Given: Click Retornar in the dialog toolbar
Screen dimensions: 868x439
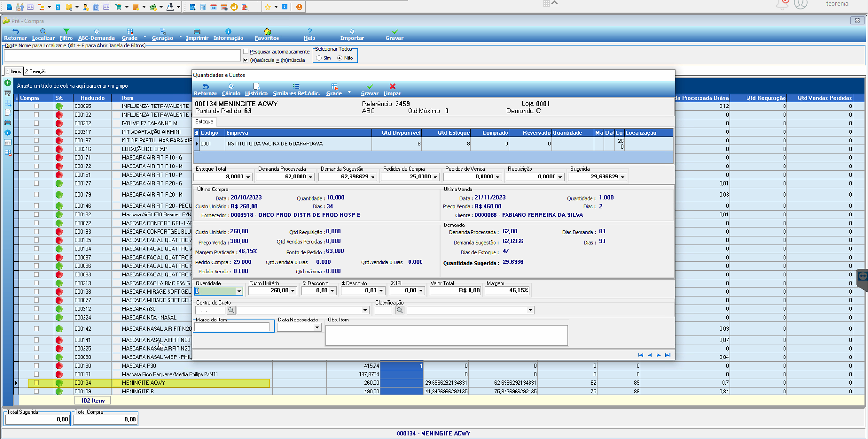Looking at the screenshot, I should click(x=205, y=90).
